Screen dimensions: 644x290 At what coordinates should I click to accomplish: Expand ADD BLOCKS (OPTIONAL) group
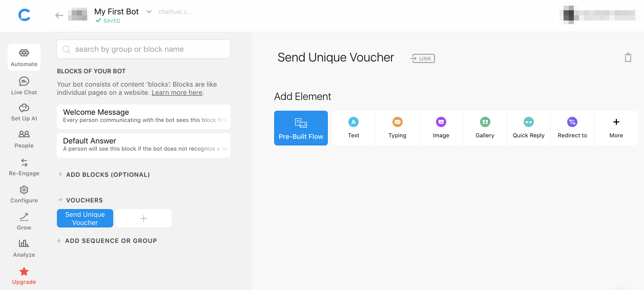tap(105, 175)
